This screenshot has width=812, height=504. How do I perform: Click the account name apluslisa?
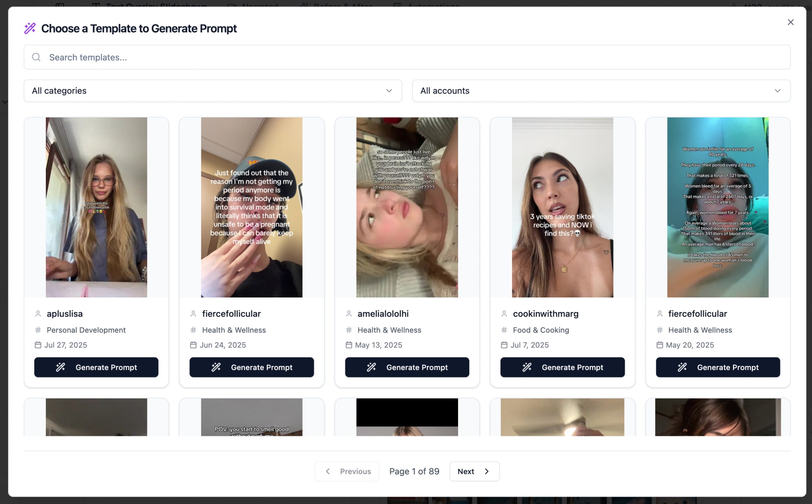click(x=65, y=314)
